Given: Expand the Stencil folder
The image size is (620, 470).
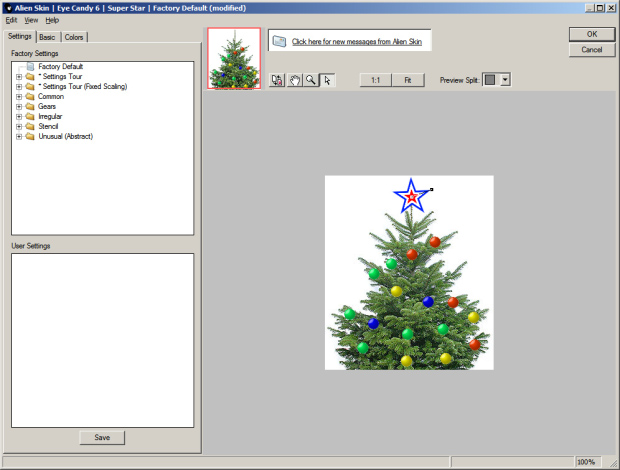Looking at the screenshot, I should click(19, 126).
